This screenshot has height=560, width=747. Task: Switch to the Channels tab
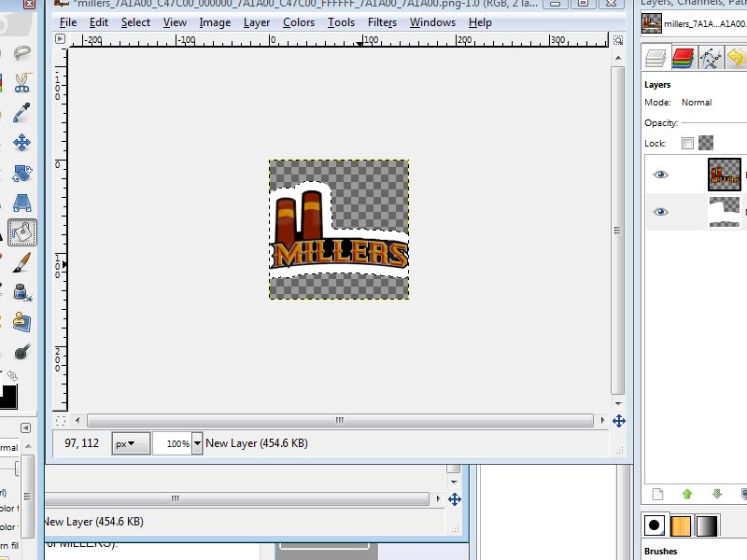[x=684, y=58]
